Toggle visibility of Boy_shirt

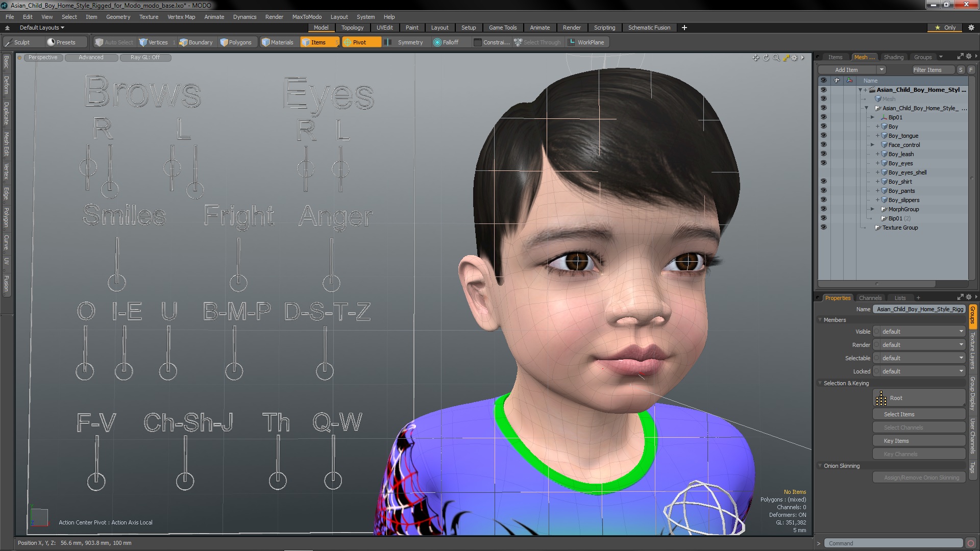coord(823,182)
